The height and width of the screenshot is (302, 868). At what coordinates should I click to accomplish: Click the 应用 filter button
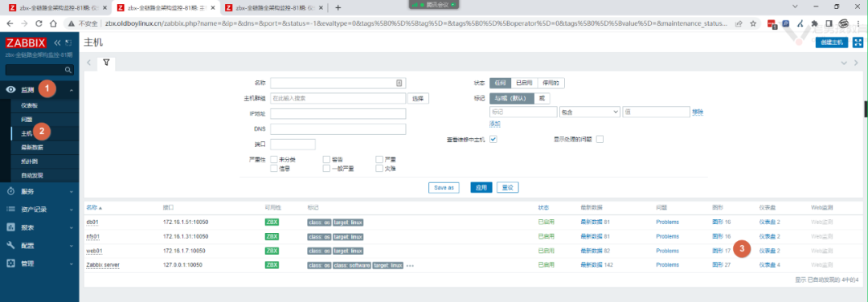[x=481, y=187]
